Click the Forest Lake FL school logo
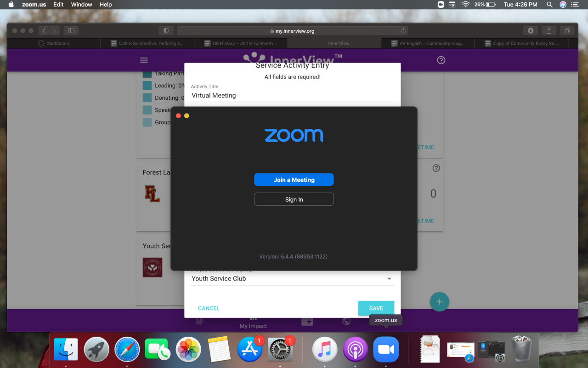The image size is (588, 368). 153,194
